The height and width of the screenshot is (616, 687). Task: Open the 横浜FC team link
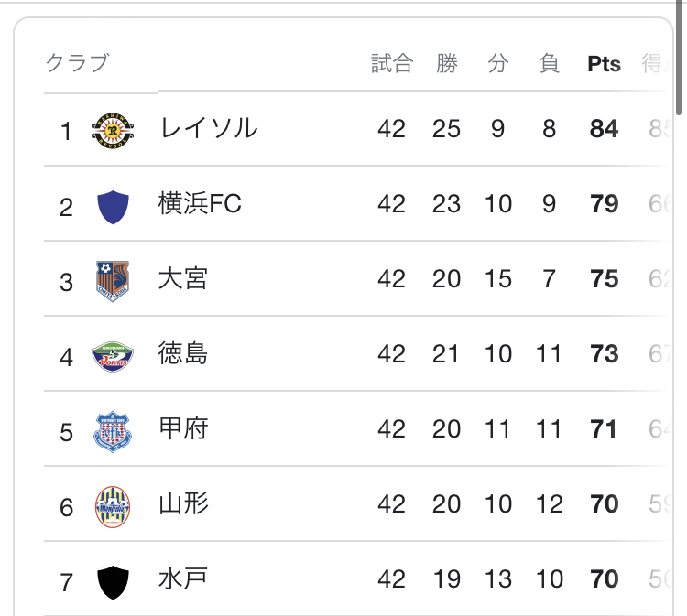(x=200, y=204)
